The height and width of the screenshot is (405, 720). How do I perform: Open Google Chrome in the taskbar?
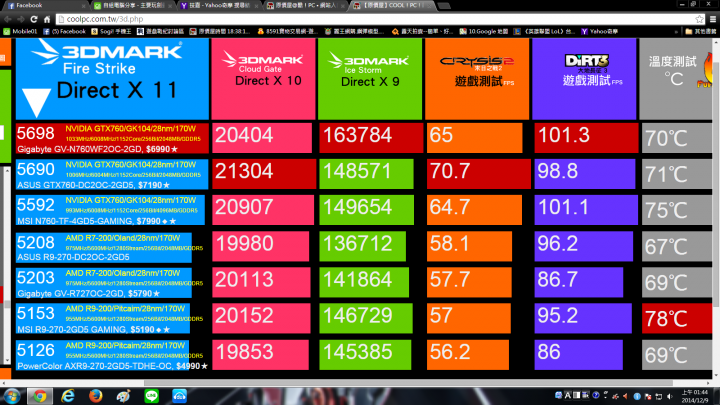(40, 396)
